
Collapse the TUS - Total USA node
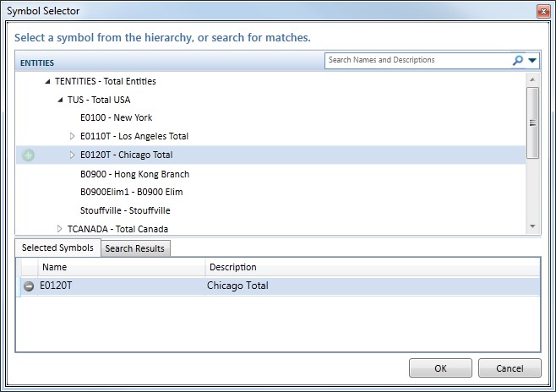click(60, 100)
